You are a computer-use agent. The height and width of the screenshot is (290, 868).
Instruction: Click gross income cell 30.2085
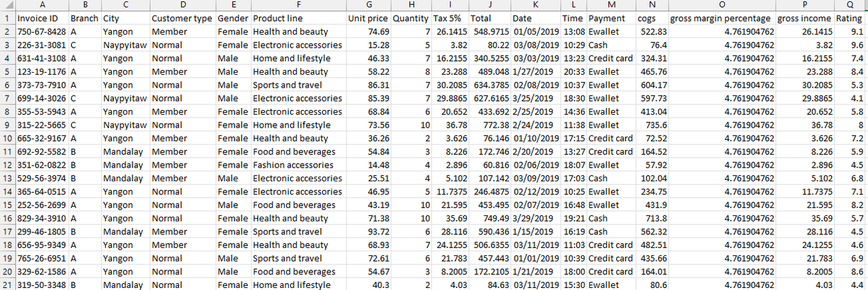(804, 85)
